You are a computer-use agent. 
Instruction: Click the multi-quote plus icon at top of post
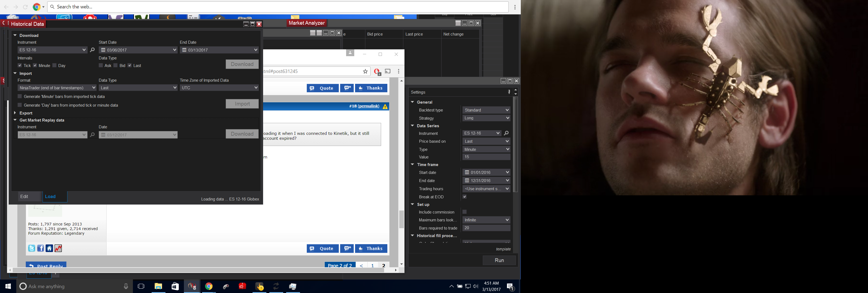click(347, 88)
